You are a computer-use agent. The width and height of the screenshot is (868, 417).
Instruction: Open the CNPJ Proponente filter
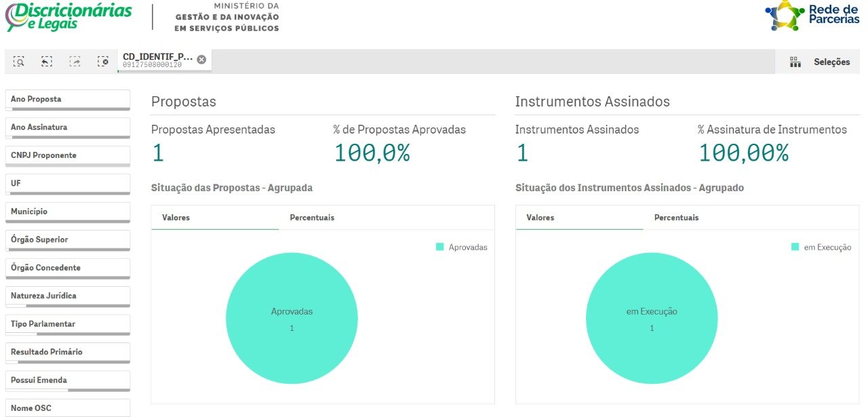click(x=67, y=156)
